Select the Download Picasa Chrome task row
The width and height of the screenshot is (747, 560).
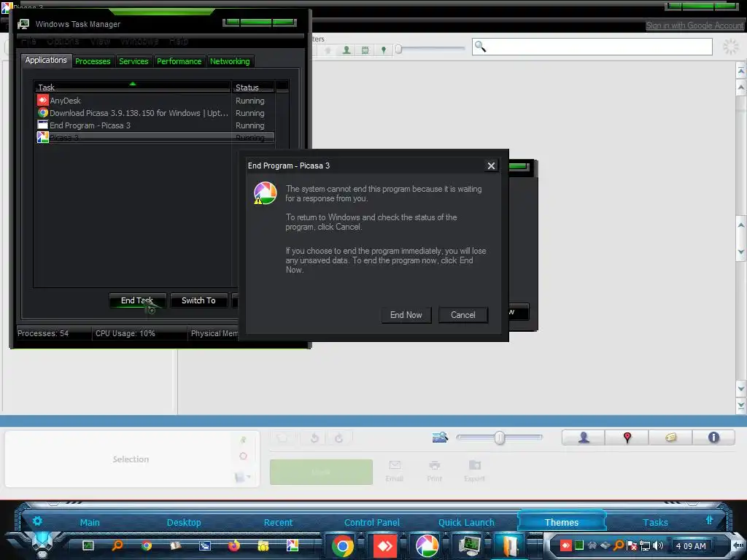coord(156,113)
